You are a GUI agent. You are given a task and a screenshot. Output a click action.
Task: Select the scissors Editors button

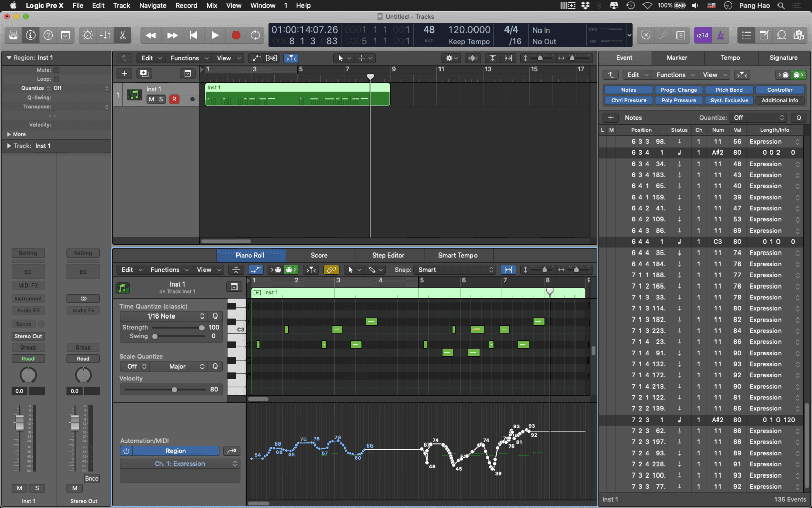[122, 35]
